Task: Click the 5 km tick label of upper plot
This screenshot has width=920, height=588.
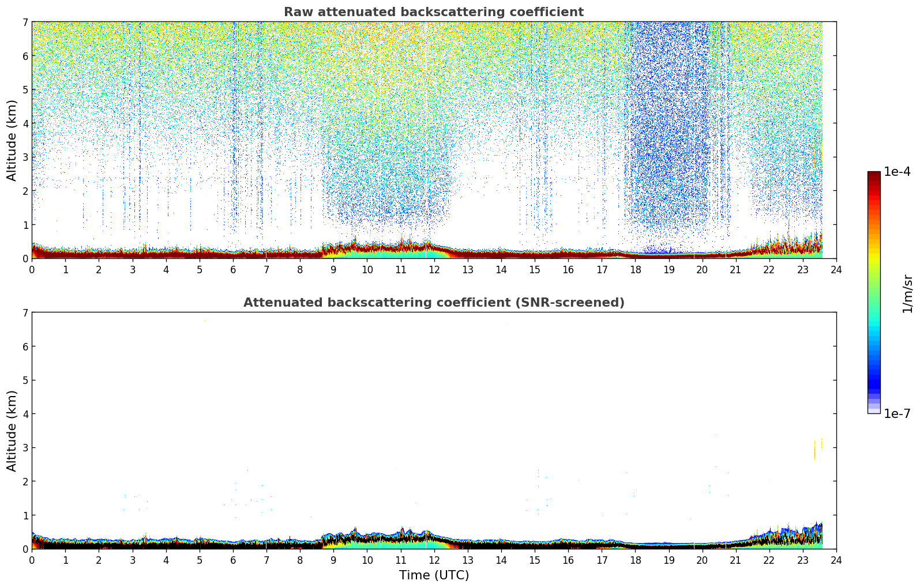Action: (x=25, y=90)
